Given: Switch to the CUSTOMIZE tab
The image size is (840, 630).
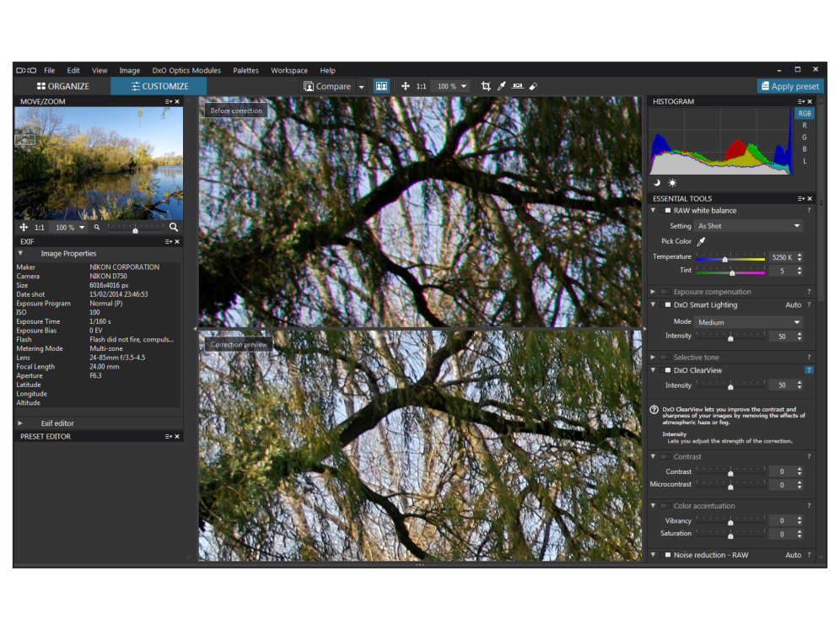Looking at the screenshot, I should coord(159,86).
